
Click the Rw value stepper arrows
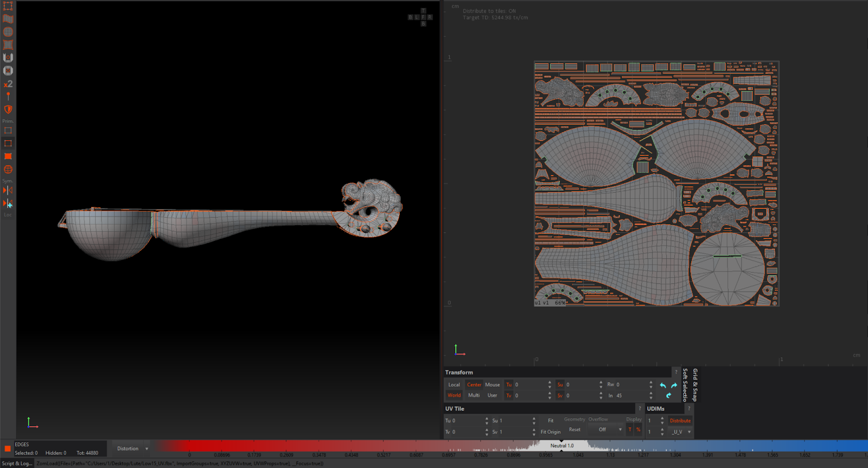651,385
